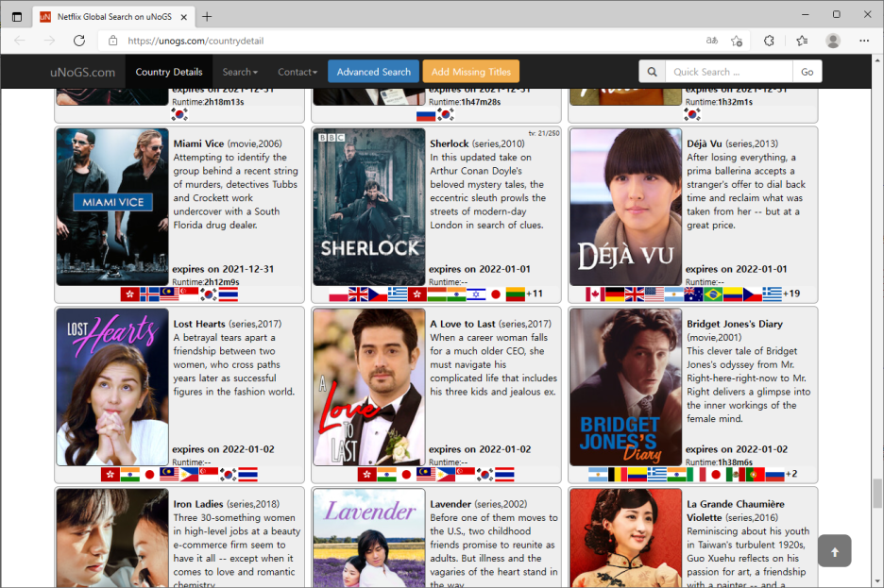Add this page to favorites star icon
Screen dimensions: 884x588
pyautogui.click(x=737, y=41)
